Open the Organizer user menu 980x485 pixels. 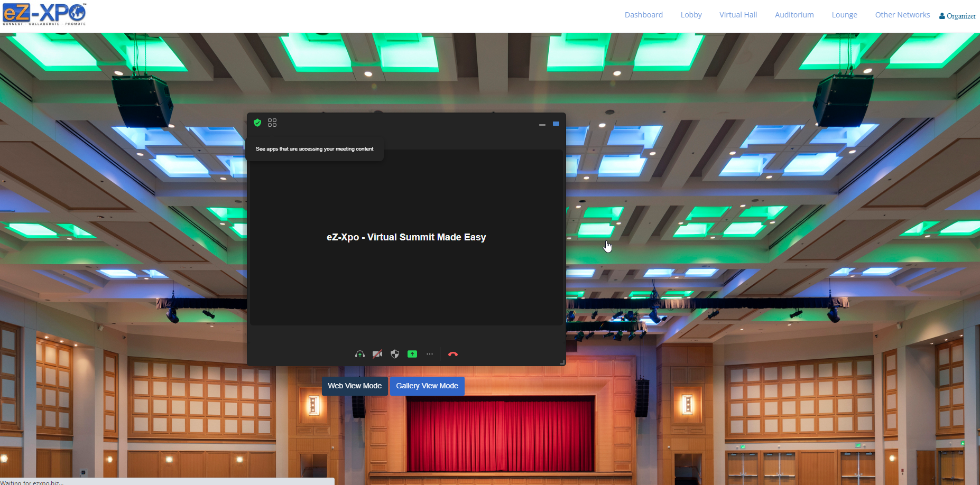click(x=957, y=16)
